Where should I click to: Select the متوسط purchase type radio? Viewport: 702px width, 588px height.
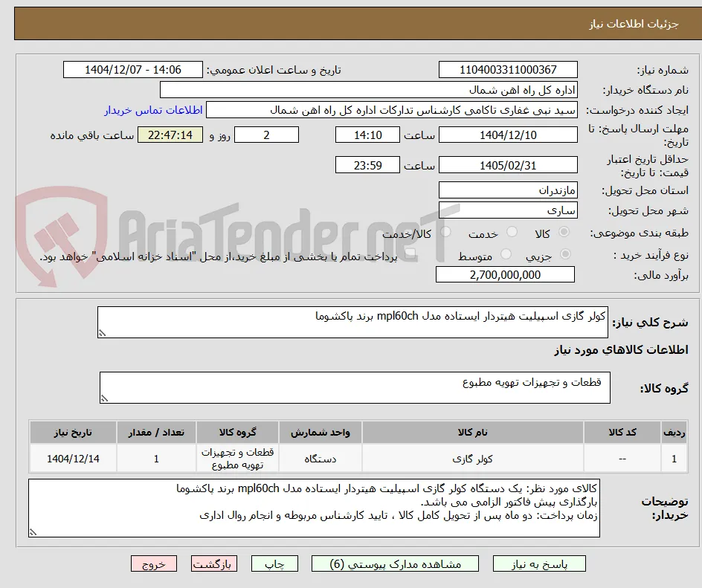pyautogui.click(x=506, y=253)
